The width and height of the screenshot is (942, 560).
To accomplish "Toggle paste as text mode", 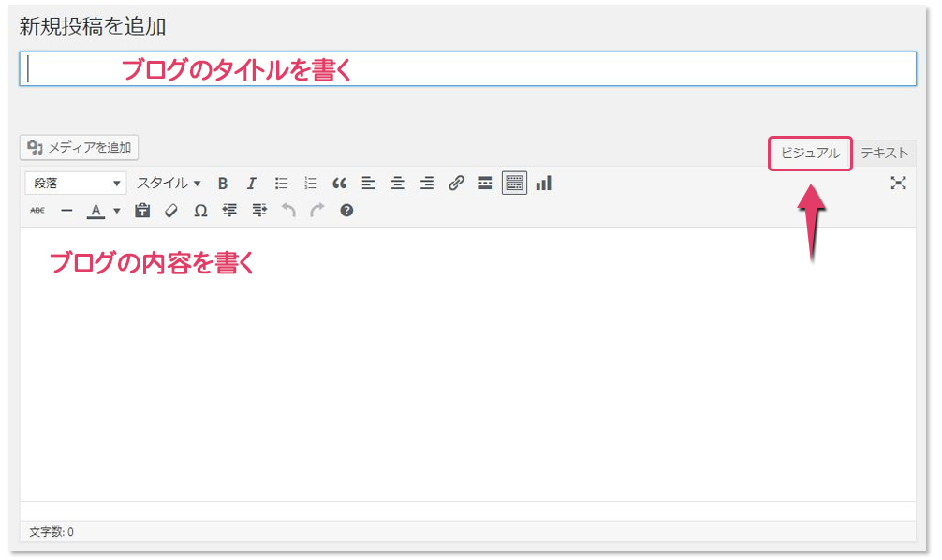I will (142, 211).
